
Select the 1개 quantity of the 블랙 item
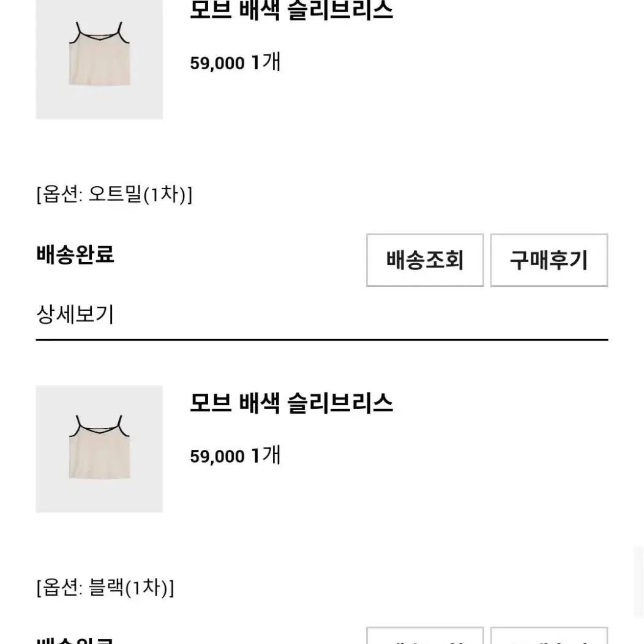(266, 455)
